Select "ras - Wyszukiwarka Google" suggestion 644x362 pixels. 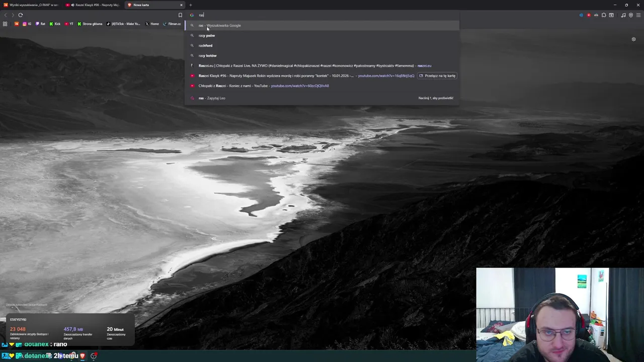(322, 25)
